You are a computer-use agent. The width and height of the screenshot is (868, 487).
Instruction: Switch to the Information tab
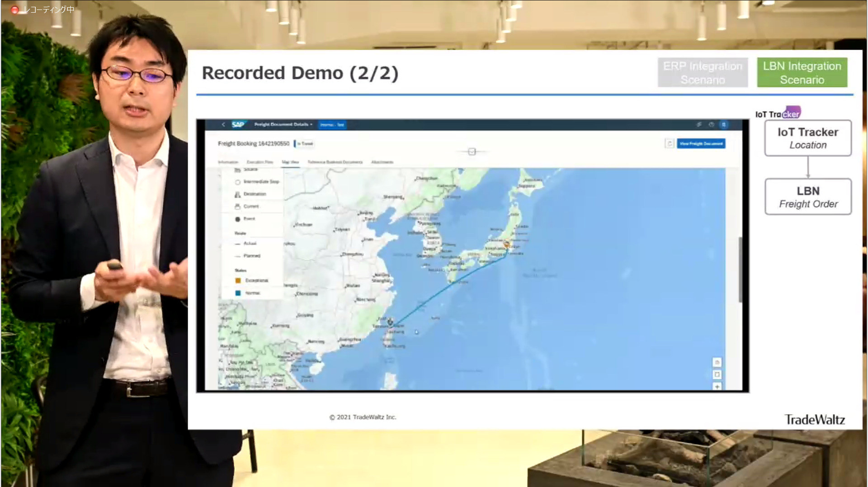pyautogui.click(x=228, y=162)
